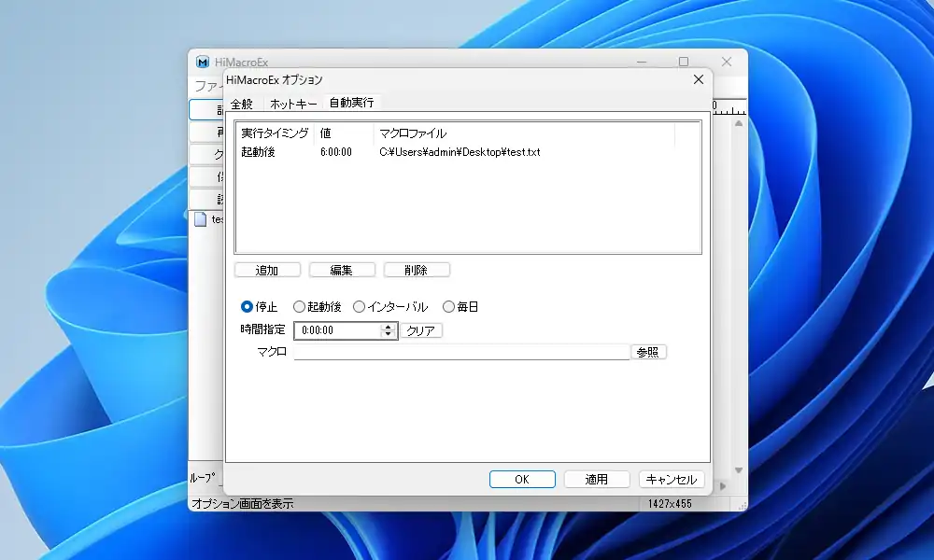Viewport: 934px width, 560px height.
Task: Switch to the 全般 tab
Action: coord(241,104)
